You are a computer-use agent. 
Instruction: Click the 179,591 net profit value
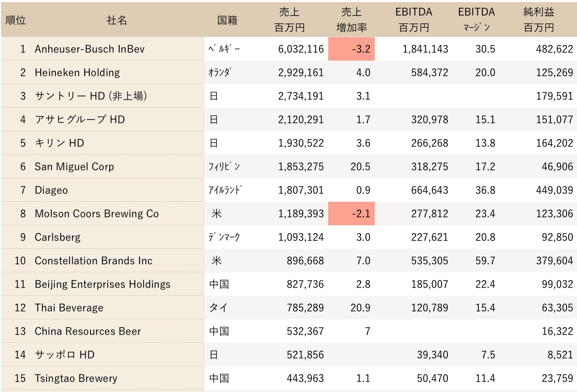point(555,96)
